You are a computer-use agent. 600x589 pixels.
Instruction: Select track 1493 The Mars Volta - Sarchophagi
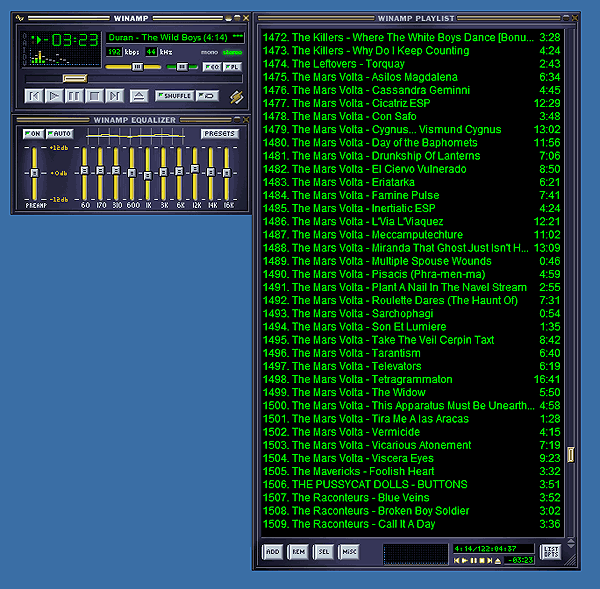tap(412, 313)
